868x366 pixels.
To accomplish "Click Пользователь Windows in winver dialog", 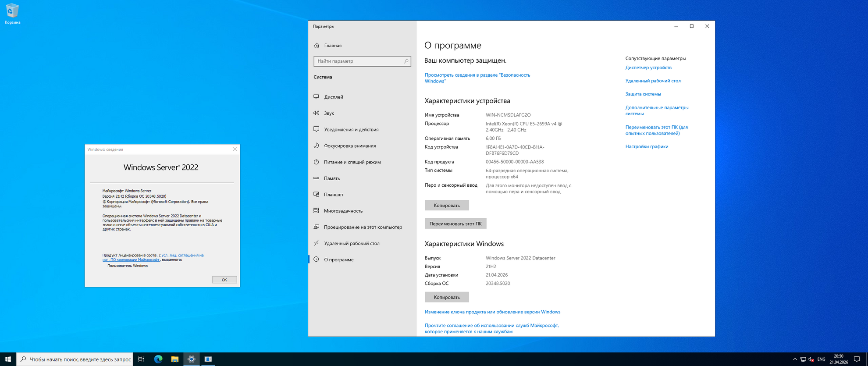I will click(x=128, y=266).
